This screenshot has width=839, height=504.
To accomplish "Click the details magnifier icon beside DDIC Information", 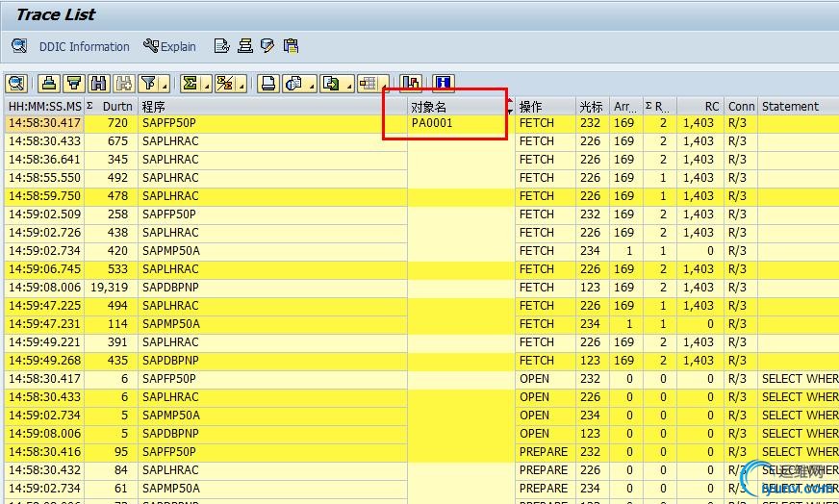I will click(19, 46).
